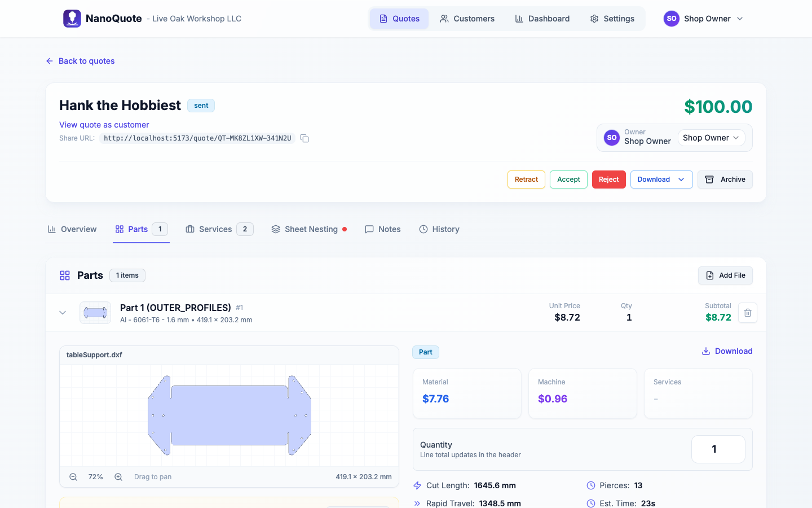Copy the share URL to clipboard
The height and width of the screenshot is (508, 812).
[304, 138]
